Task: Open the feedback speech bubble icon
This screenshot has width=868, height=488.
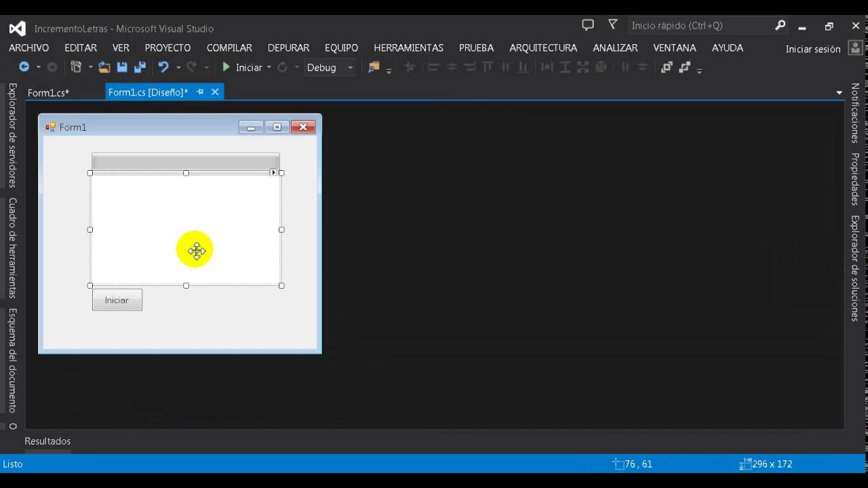Action: pos(588,25)
